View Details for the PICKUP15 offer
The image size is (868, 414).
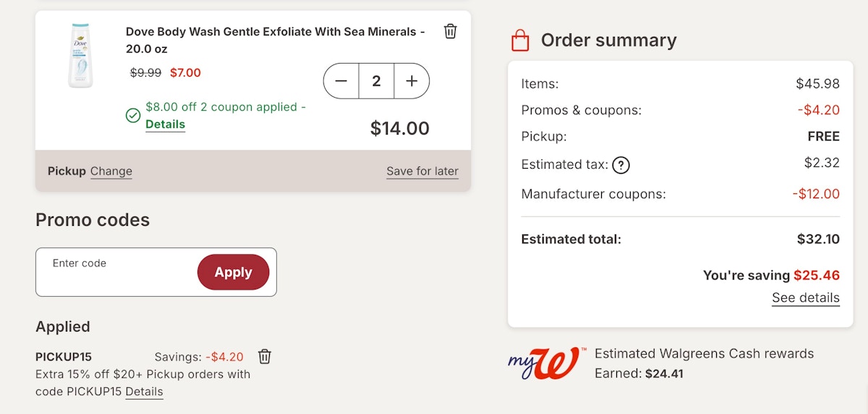pyautogui.click(x=144, y=392)
